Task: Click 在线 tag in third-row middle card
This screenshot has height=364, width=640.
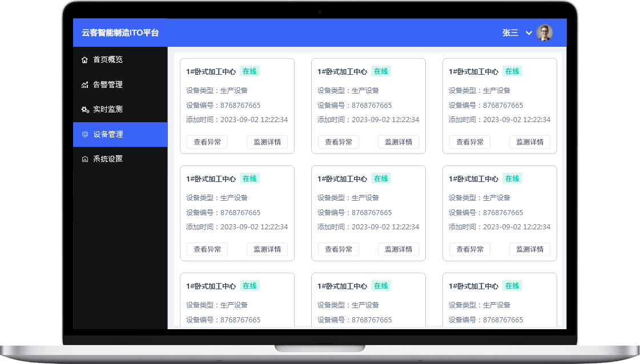Action: tap(381, 286)
